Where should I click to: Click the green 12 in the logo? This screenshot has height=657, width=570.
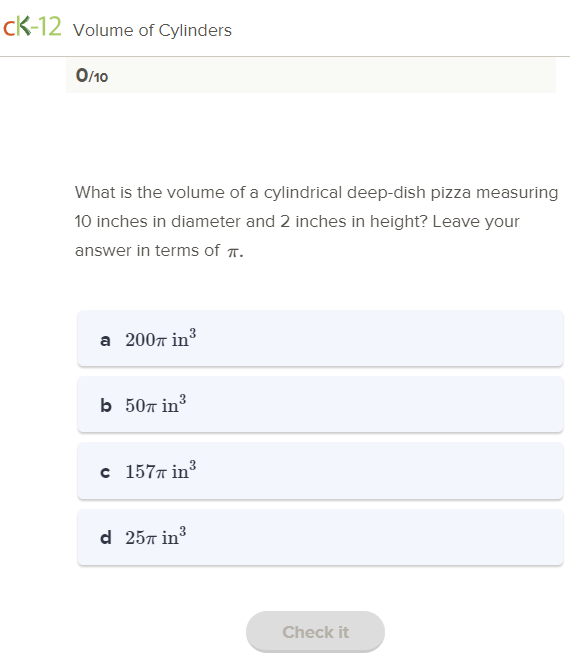[x=50, y=26]
